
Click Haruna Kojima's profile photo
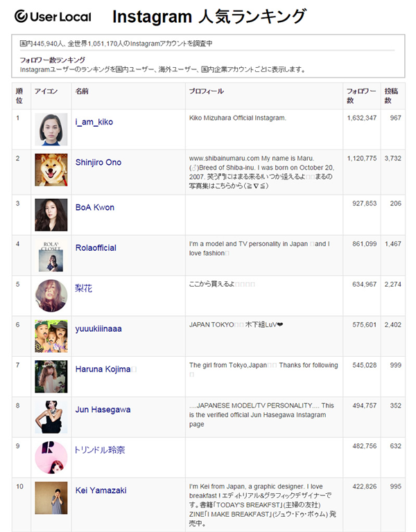pos(51,376)
